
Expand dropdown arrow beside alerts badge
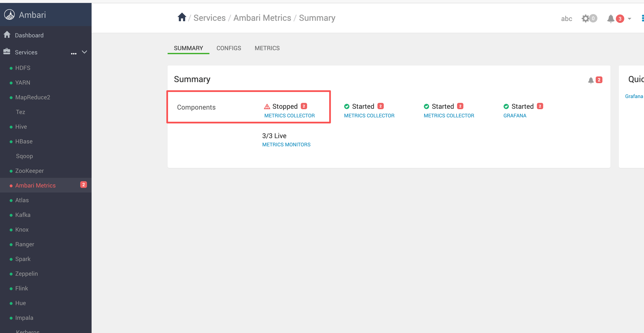click(x=630, y=19)
